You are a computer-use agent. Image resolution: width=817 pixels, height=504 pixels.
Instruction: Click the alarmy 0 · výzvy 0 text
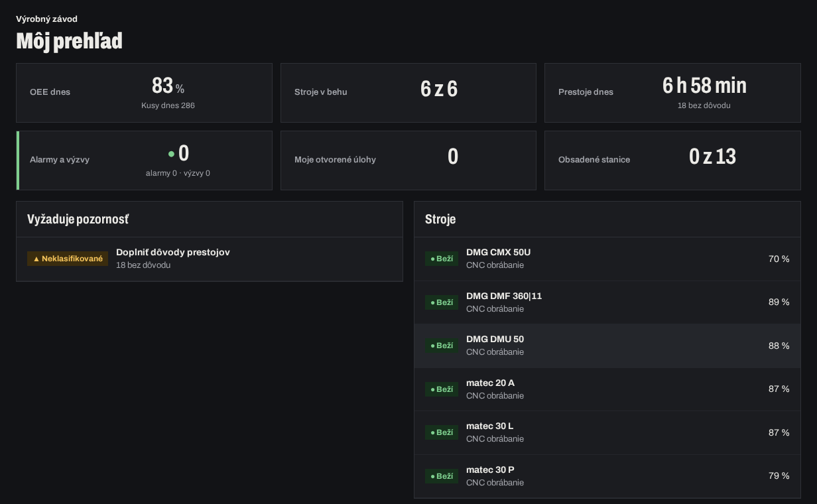point(178,173)
